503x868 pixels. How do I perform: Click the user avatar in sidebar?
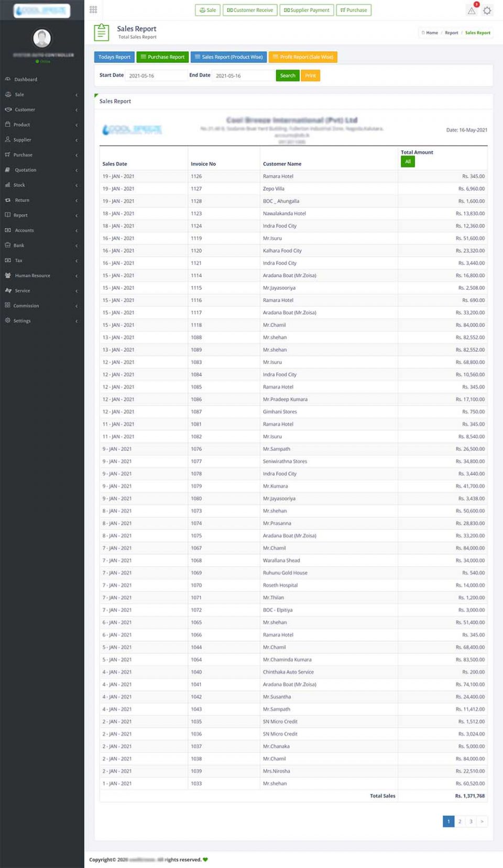[x=42, y=38]
